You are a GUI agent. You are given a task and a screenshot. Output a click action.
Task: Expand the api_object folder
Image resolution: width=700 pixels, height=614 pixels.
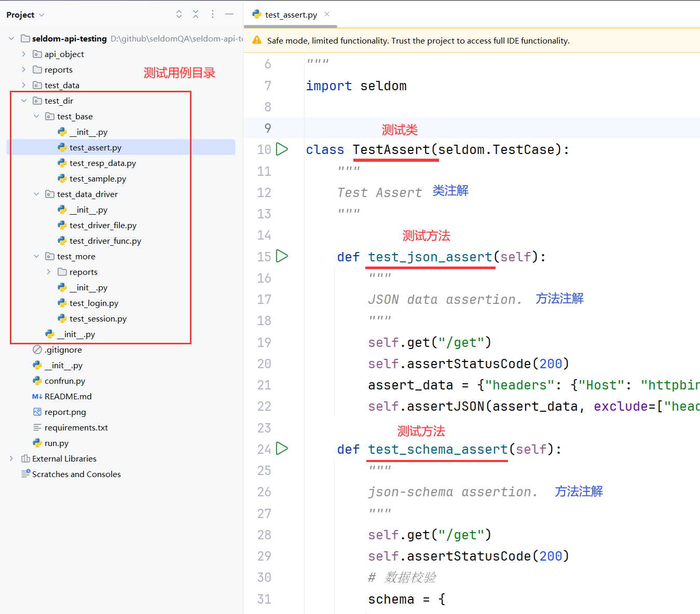point(23,54)
